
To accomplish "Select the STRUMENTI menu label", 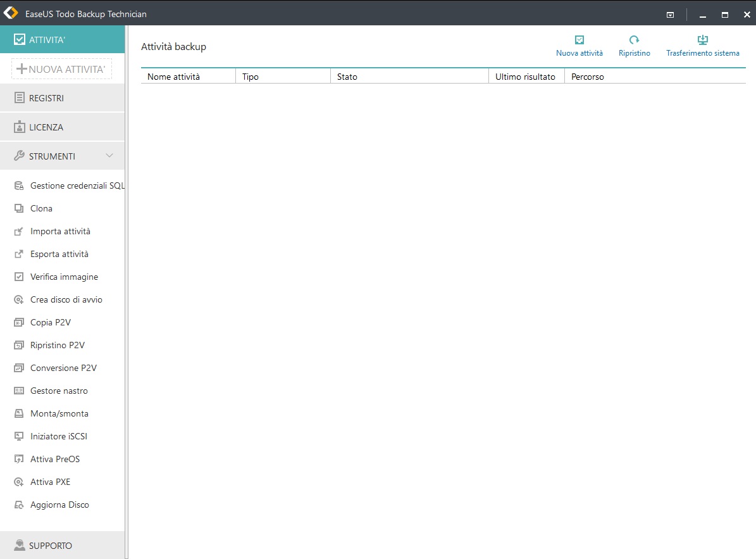I will click(x=52, y=156).
